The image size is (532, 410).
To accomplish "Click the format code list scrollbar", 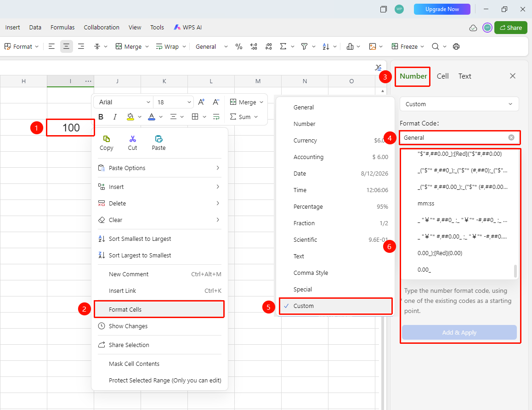I will [515, 271].
